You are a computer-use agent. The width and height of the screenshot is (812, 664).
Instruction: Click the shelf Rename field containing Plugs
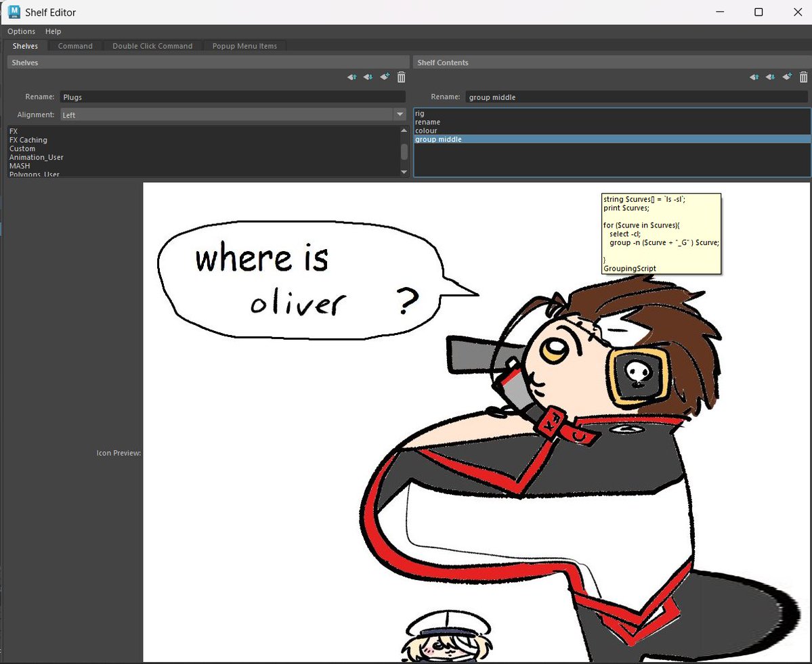coord(232,97)
